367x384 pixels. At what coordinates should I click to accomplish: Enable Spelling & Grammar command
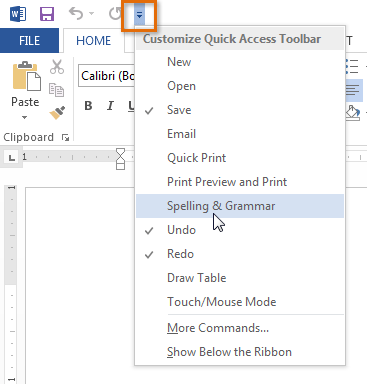[x=240, y=206]
